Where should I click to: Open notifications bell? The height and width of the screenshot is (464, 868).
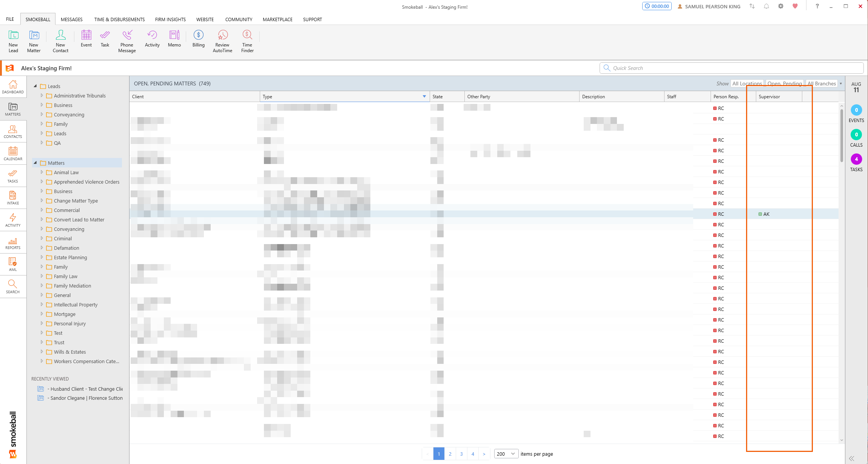click(x=766, y=6)
